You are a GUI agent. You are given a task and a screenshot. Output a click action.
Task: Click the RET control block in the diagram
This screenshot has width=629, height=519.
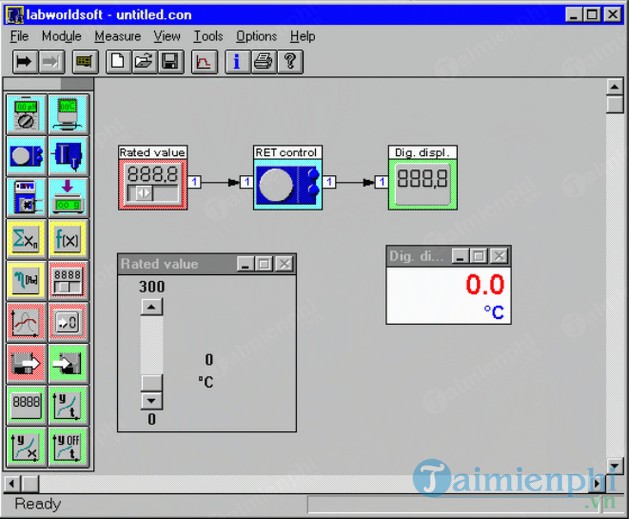pyautogui.click(x=288, y=178)
